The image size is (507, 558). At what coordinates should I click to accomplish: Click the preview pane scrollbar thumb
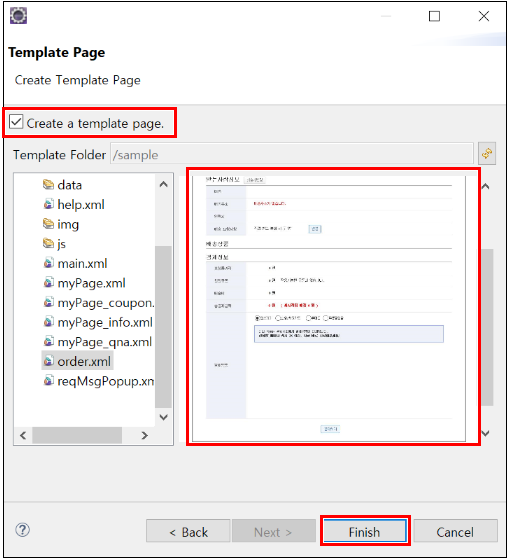[x=487, y=327]
